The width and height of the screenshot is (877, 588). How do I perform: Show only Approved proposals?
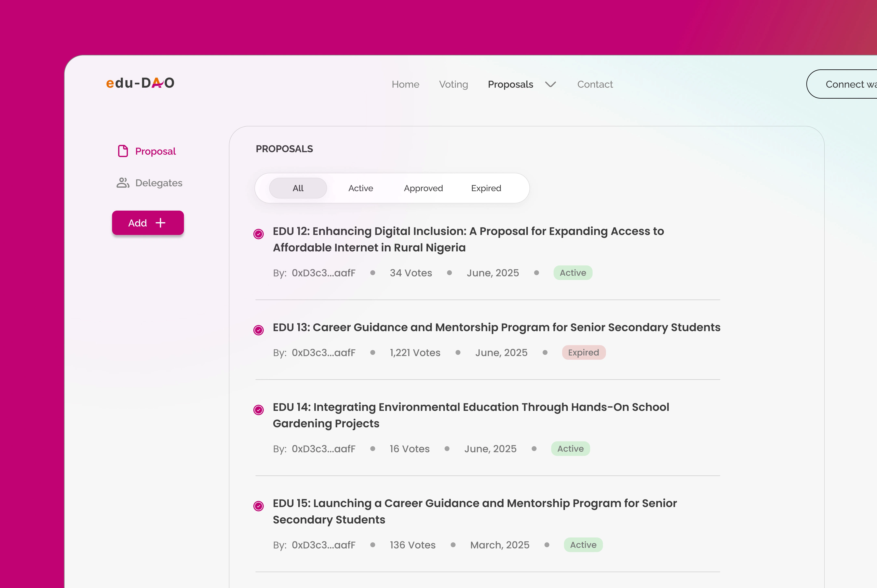click(x=423, y=188)
